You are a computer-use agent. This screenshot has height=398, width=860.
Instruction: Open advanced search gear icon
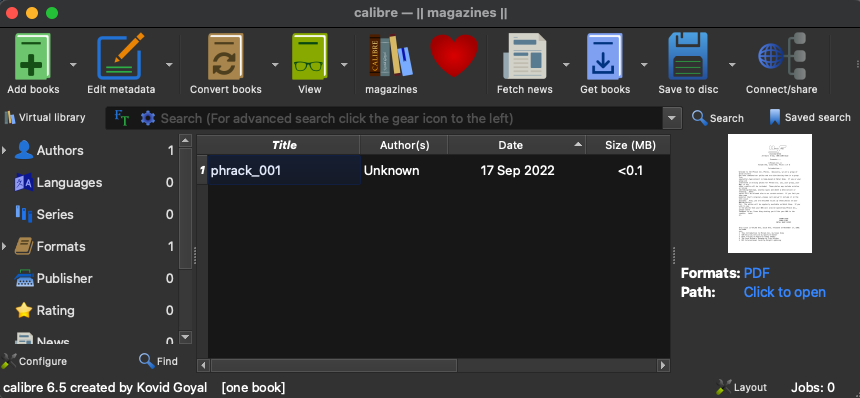tap(148, 118)
